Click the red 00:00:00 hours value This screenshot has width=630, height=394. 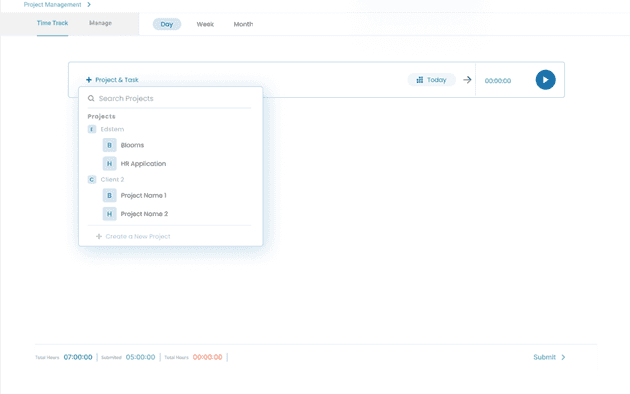coord(207,357)
